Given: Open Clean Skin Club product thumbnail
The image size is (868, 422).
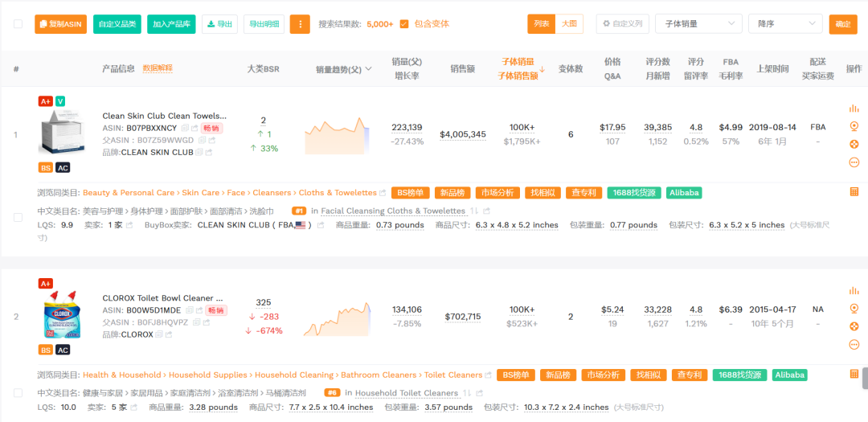Looking at the screenshot, I should [x=61, y=131].
